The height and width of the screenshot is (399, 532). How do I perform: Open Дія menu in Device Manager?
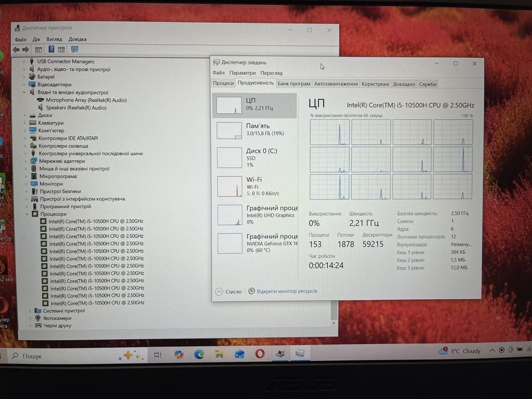(x=36, y=39)
